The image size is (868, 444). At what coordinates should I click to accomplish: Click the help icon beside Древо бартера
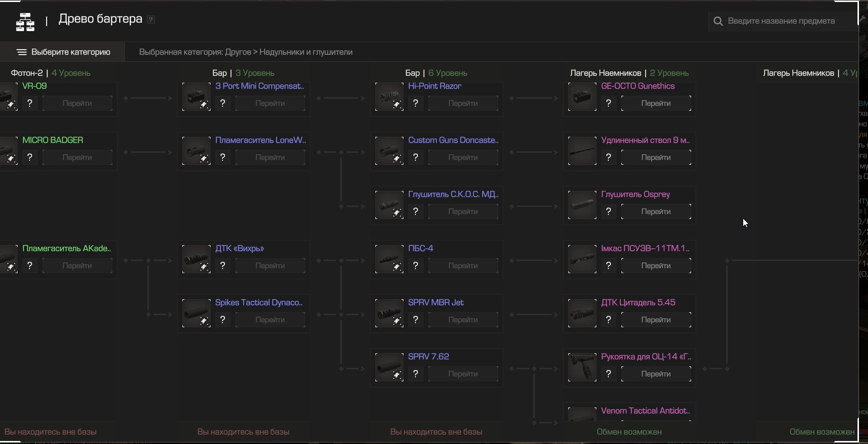[x=151, y=20]
